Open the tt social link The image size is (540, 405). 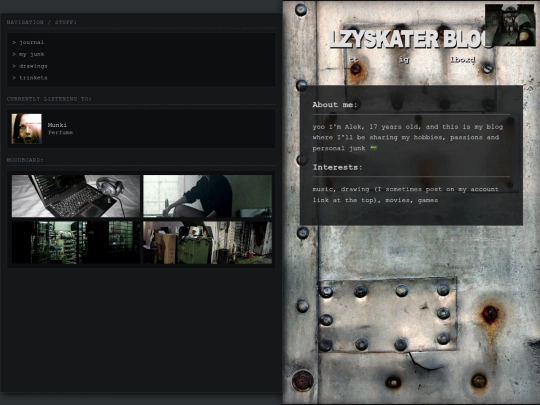coord(354,60)
